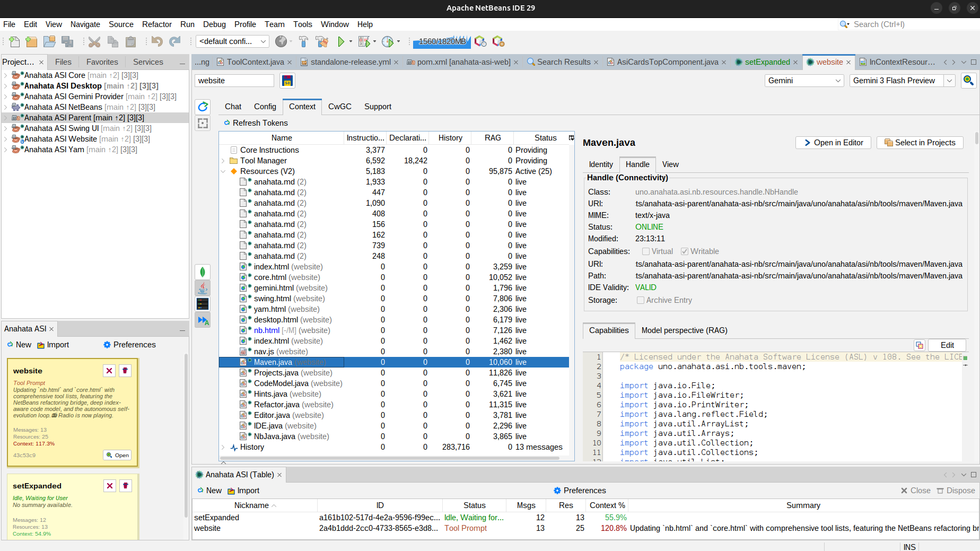Viewport: 980px width, 551px height.
Task: Click the Open in Editor button
Action: pos(833,142)
